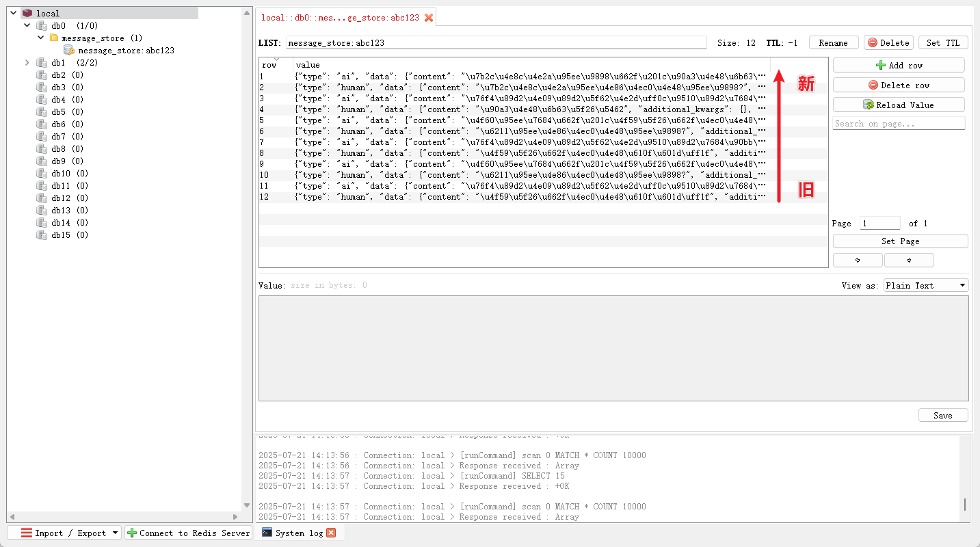Click the tree panel vertical scrollbar up arrow
The width and height of the screenshot is (980, 547).
[247, 12]
